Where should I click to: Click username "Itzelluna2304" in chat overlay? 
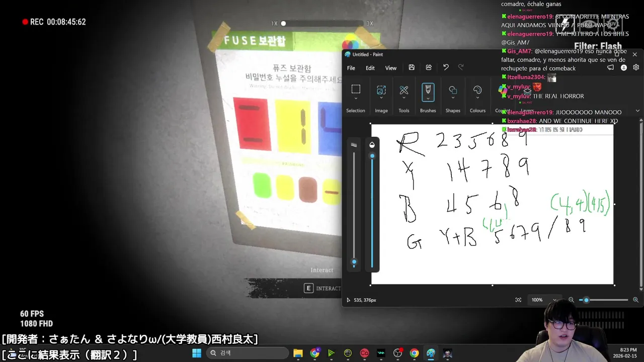point(526,77)
